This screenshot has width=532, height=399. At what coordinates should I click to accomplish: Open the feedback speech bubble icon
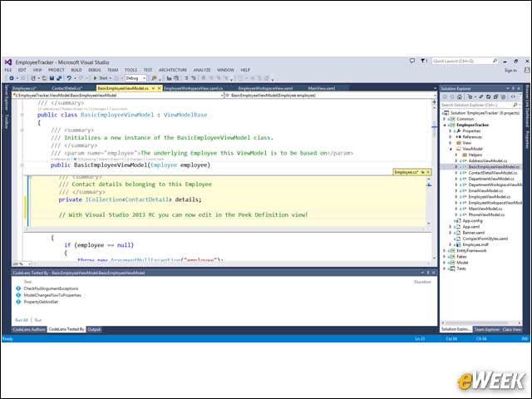point(412,61)
